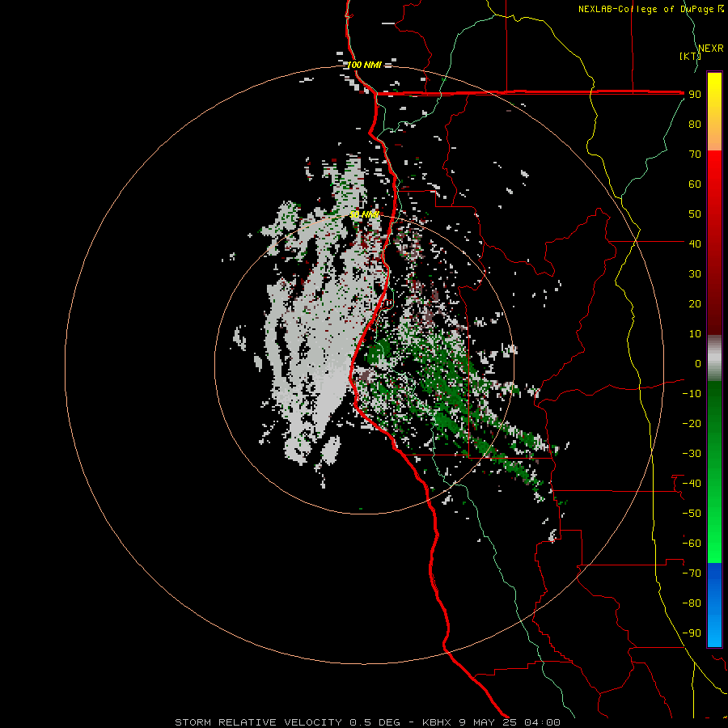This screenshot has width=728, height=728.
Task: Pick the gray zero-velocity segment of color bar
Action: pyautogui.click(x=714, y=358)
